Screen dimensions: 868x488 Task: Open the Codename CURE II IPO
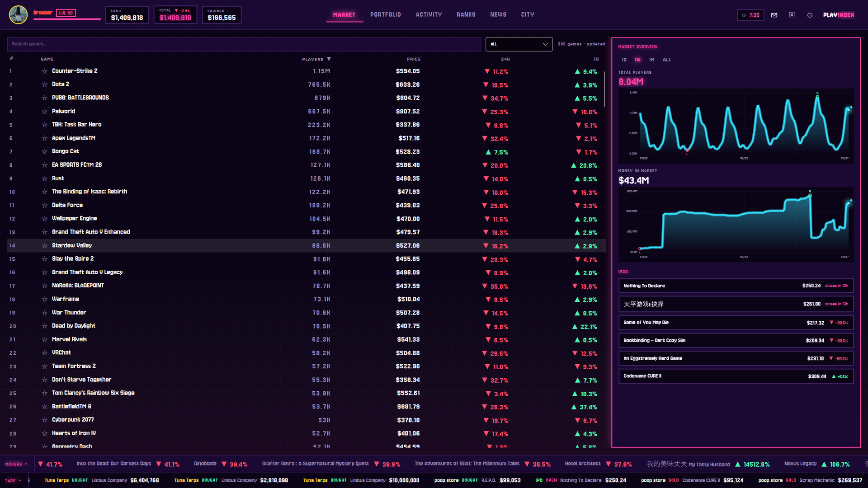736,376
